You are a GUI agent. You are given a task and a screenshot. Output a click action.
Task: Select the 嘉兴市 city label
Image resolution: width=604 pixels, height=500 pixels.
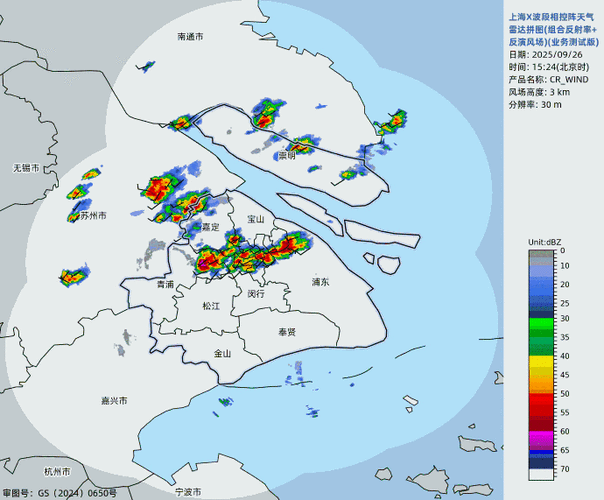tap(114, 401)
